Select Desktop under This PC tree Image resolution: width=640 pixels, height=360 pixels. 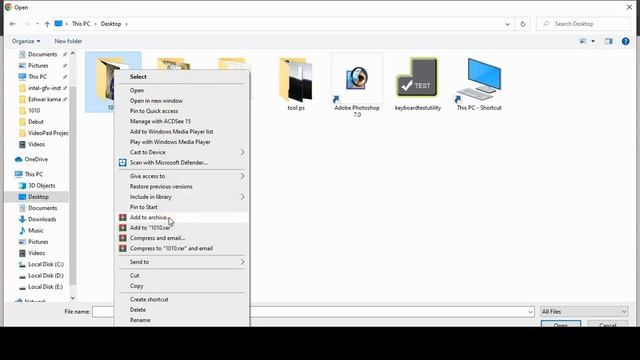pos(38,197)
